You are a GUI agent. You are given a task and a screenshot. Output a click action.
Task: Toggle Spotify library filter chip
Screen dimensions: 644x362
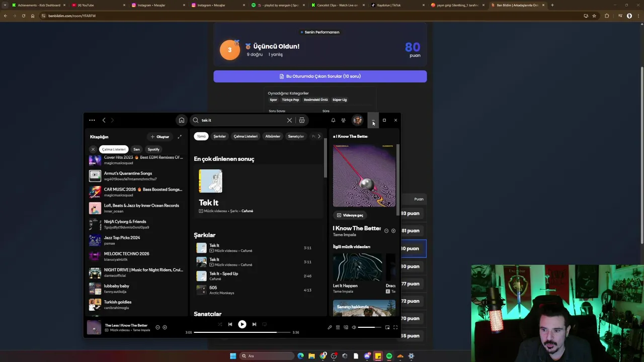[153, 149]
